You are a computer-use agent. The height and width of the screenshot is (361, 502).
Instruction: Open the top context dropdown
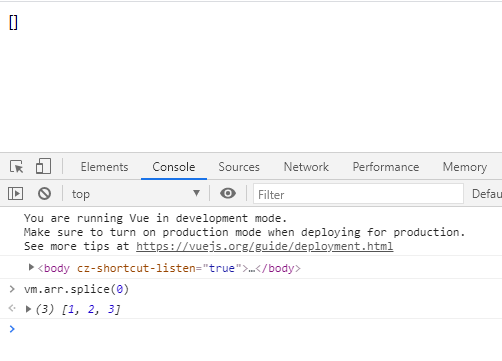(136, 194)
